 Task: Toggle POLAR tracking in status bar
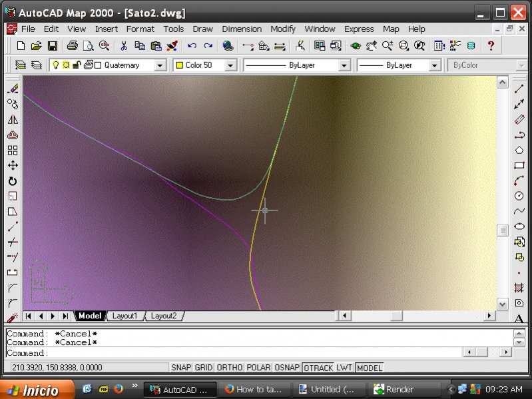[258, 368]
